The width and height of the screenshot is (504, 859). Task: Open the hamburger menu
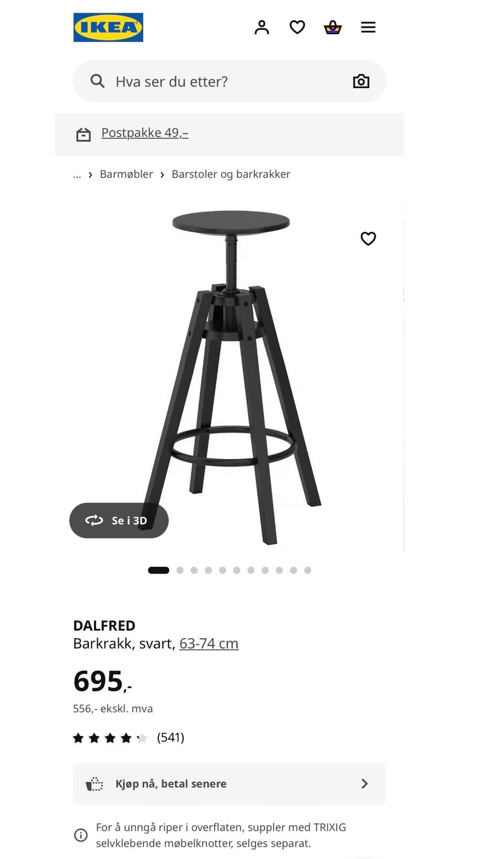coord(368,27)
